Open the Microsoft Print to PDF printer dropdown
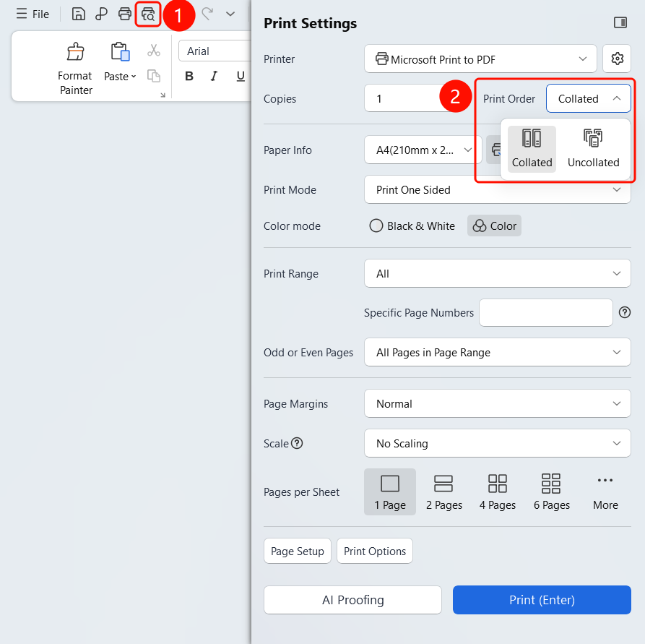This screenshot has height=644, width=645. coord(480,59)
